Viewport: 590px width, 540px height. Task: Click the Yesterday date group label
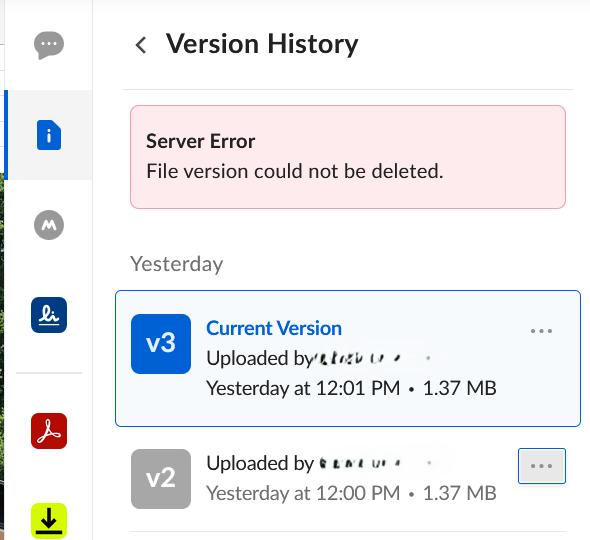pyautogui.click(x=176, y=264)
